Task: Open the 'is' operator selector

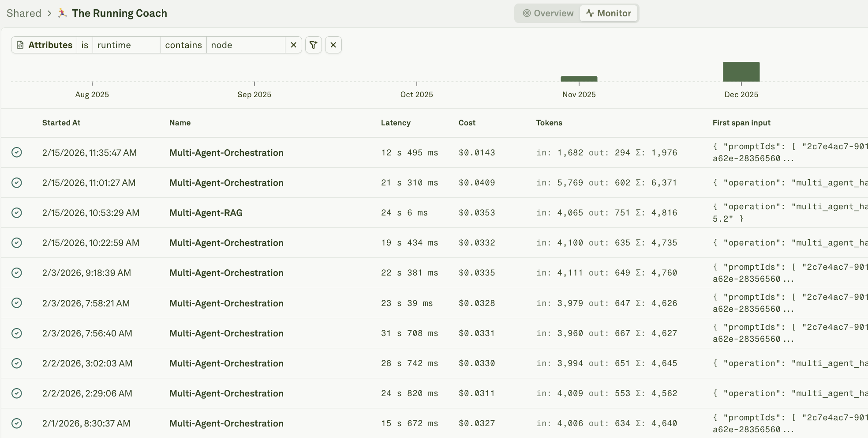Action: point(85,45)
